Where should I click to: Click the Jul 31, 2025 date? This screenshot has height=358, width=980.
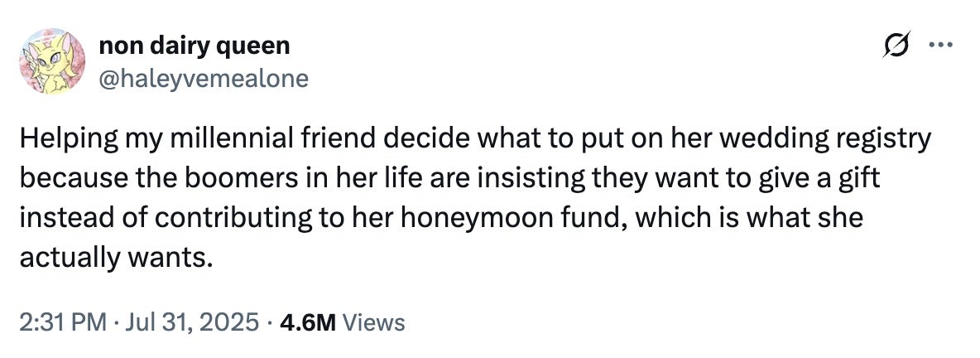190,322
